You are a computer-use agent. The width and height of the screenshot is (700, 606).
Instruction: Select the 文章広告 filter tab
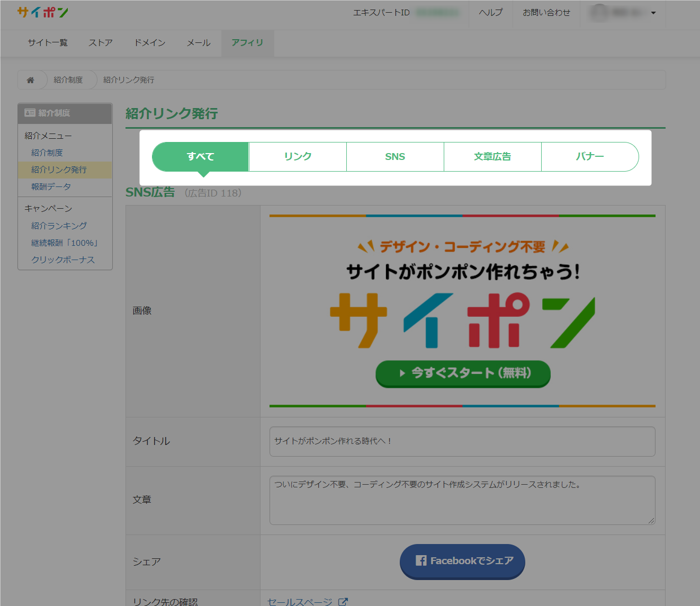(x=492, y=157)
